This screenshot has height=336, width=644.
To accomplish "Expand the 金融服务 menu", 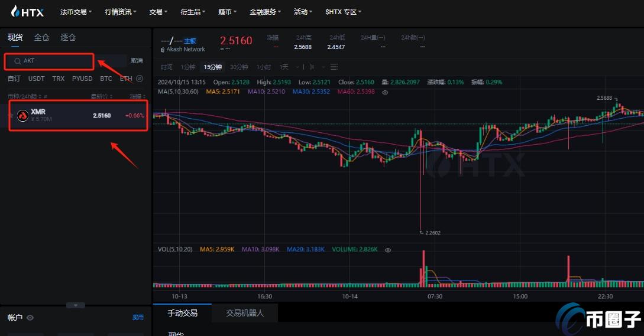I will (265, 12).
